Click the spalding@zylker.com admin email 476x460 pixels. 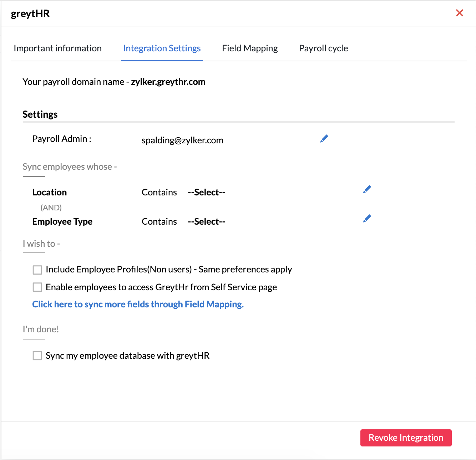(182, 140)
